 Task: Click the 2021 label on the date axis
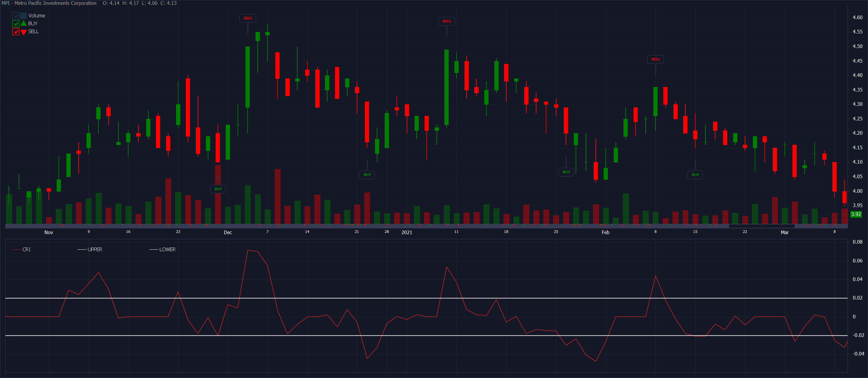point(406,232)
